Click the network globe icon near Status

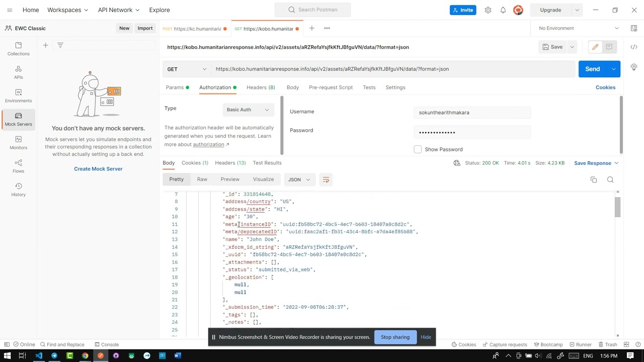tap(457, 163)
